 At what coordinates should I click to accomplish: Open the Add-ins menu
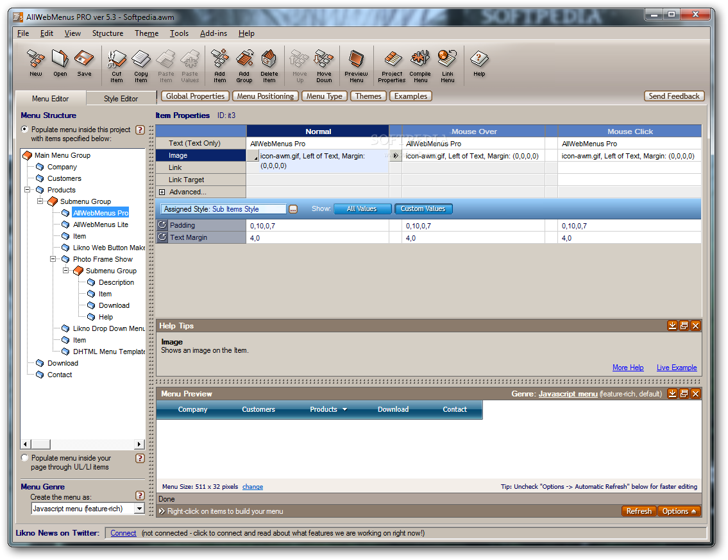coord(214,33)
